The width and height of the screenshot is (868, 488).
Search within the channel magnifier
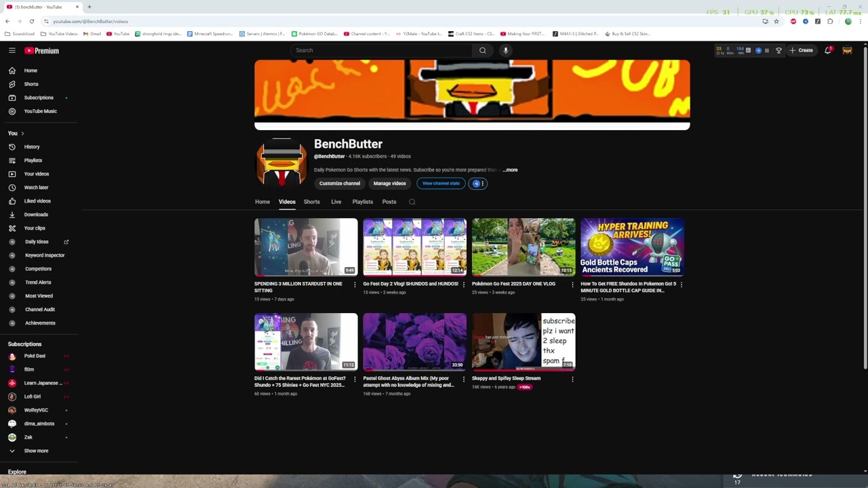tap(412, 202)
